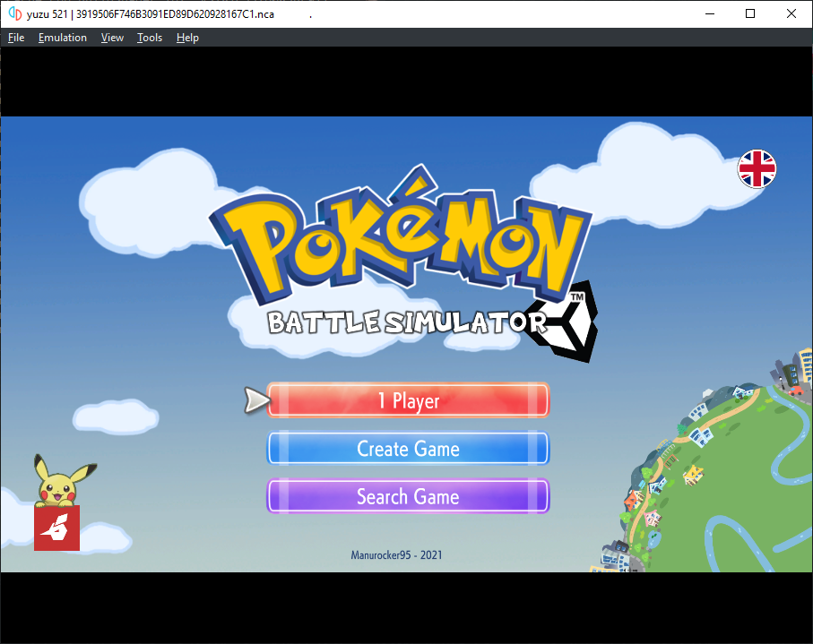The height and width of the screenshot is (644, 813).
Task: Select the purple Search Game button
Action: 408,496
